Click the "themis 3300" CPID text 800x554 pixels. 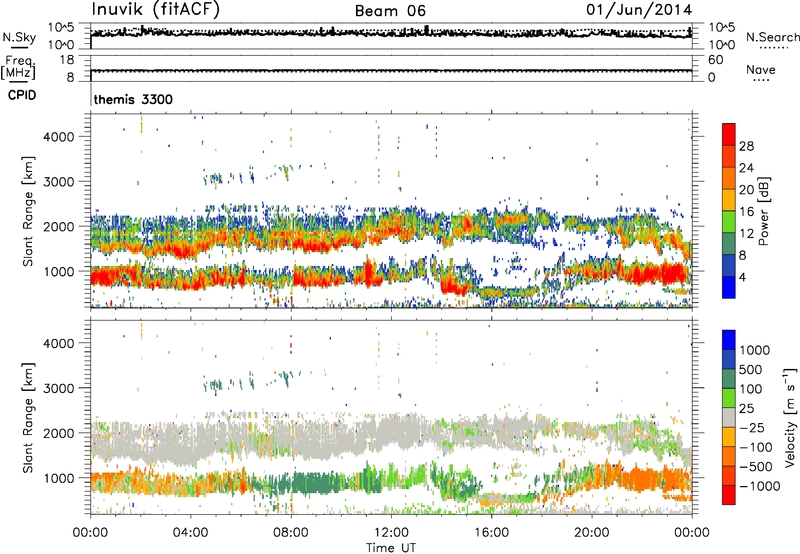pyautogui.click(x=133, y=99)
